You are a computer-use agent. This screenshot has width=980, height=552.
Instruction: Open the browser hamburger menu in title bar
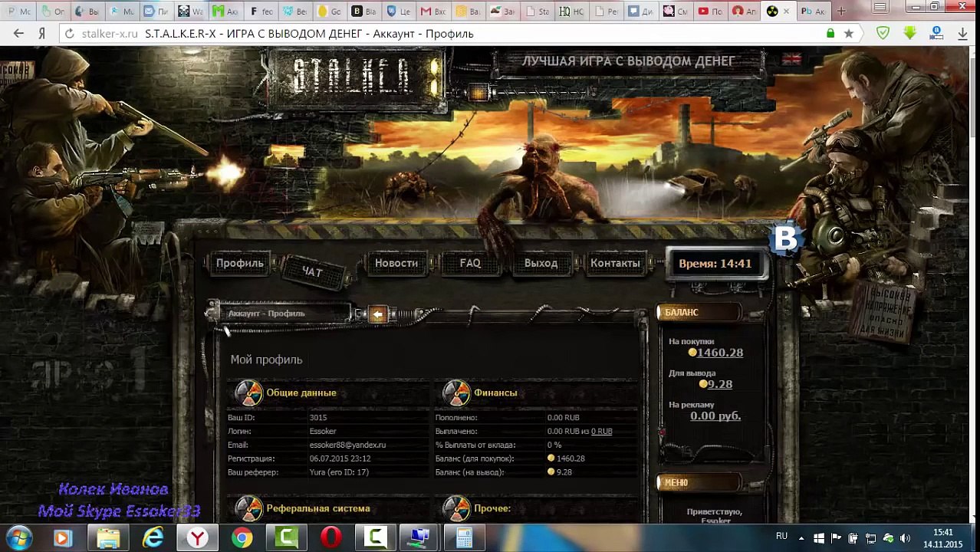click(880, 7)
